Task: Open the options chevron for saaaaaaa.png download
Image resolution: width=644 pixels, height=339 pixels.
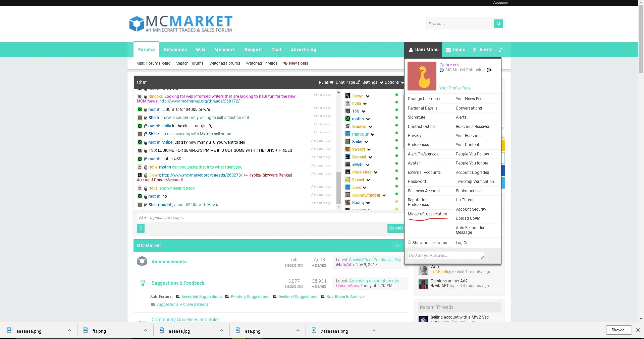Action: pyautogui.click(x=374, y=331)
